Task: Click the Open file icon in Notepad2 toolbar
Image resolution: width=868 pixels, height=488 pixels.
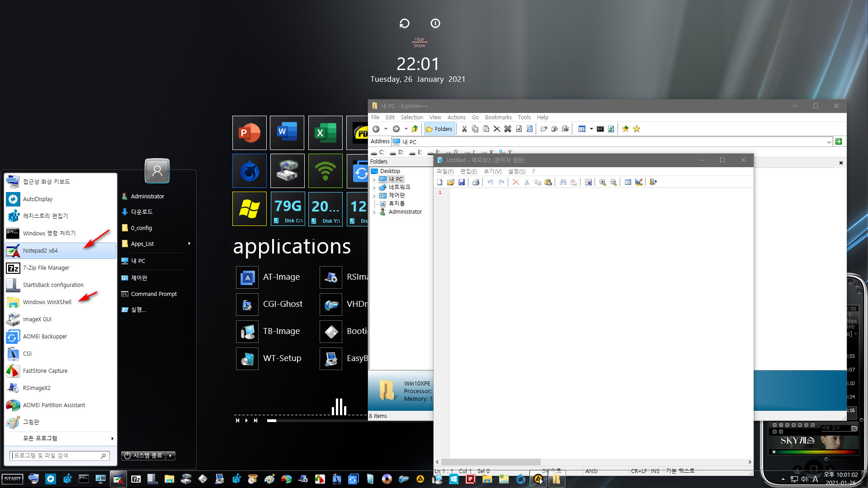Action: point(451,182)
